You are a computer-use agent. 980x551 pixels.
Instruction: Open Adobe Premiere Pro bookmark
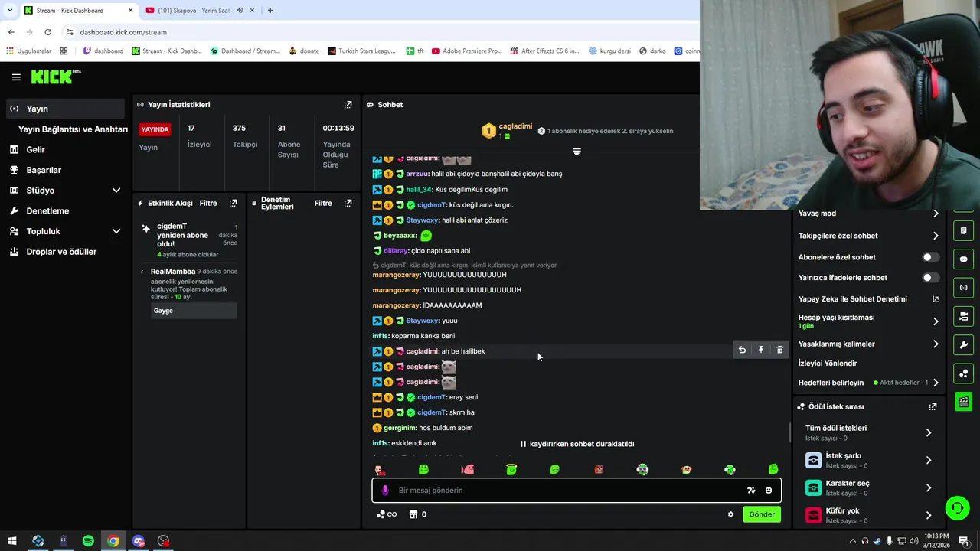466,51
